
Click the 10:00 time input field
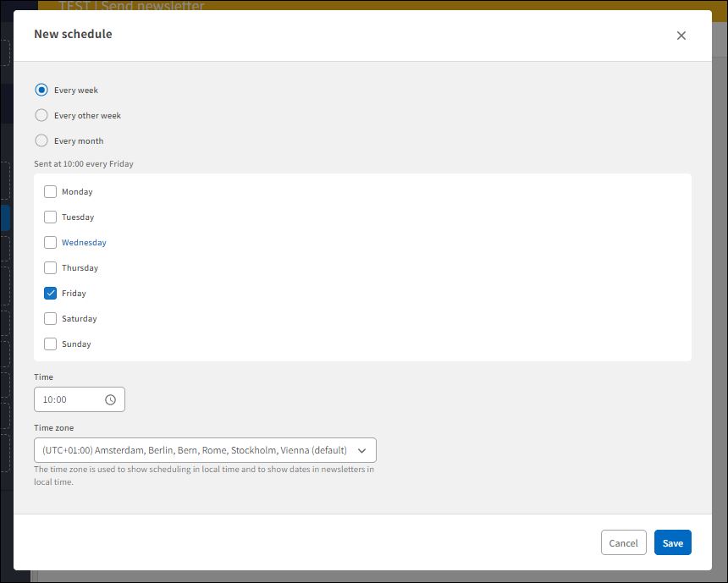point(68,399)
